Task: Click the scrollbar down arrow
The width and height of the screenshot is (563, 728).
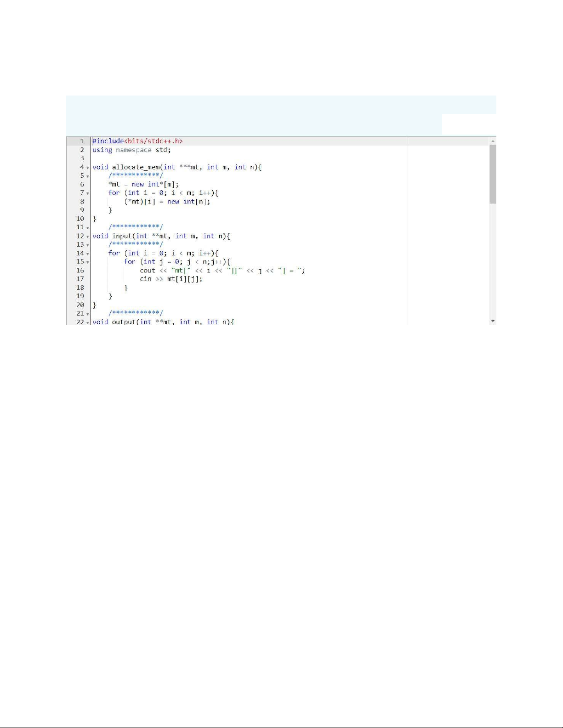Action: [x=493, y=321]
